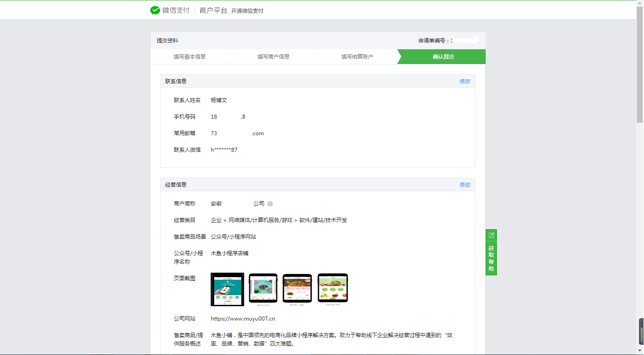Image resolution: width=644 pixels, height=355 pixels.
Task: Open the 获取帮助 side panel
Action: tap(491, 257)
